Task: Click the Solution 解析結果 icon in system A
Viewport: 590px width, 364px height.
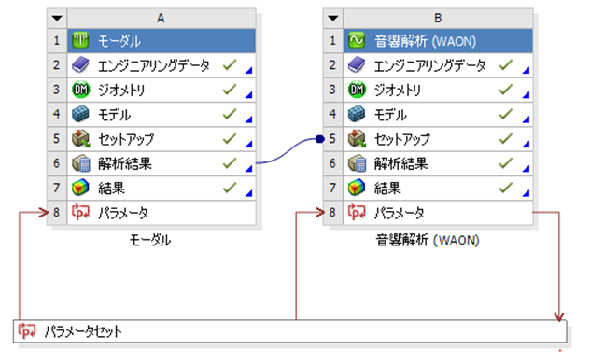Action: click(80, 163)
